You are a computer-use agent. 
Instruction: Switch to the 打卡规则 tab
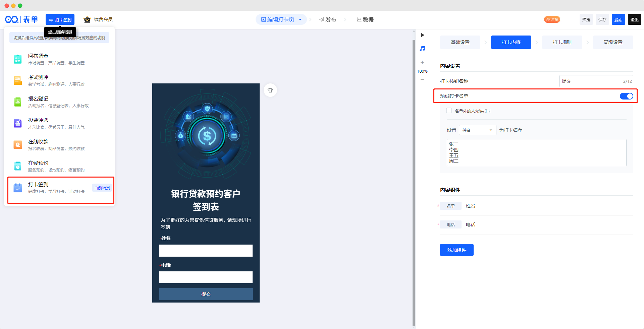562,42
